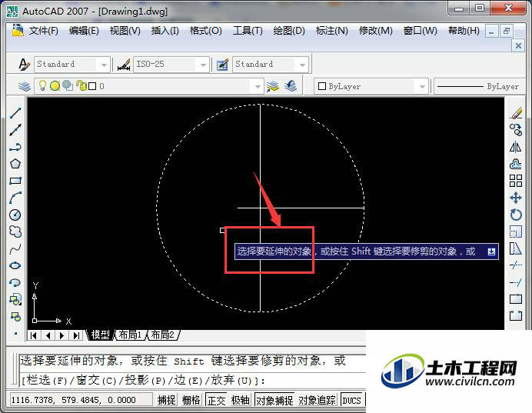This screenshot has height=413, width=532.
Task: Open the ByLayer linetype dropdown
Action: pyautogui.click(x=480, y=87)
